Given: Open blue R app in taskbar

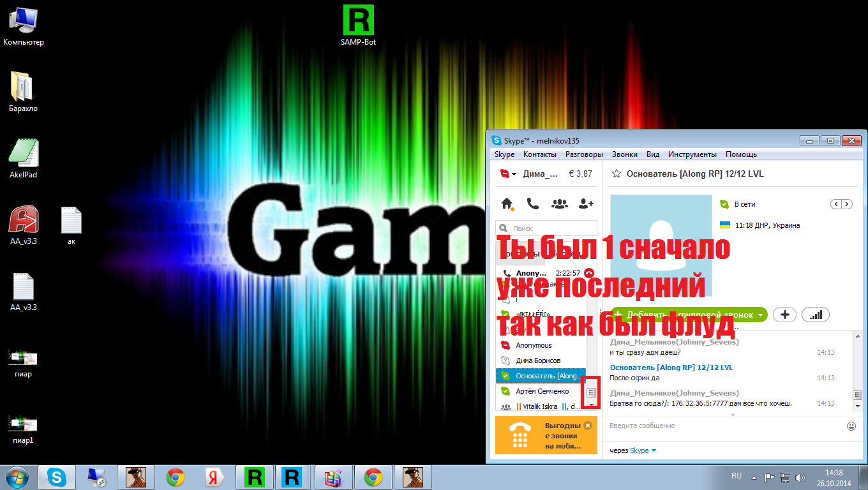Looking at the screenshot, I should point(292,477).
